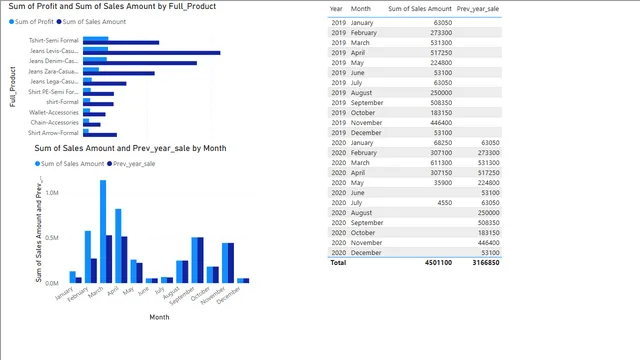Select 2020 August Prev_year_sale value 250000

click(489, 213)
